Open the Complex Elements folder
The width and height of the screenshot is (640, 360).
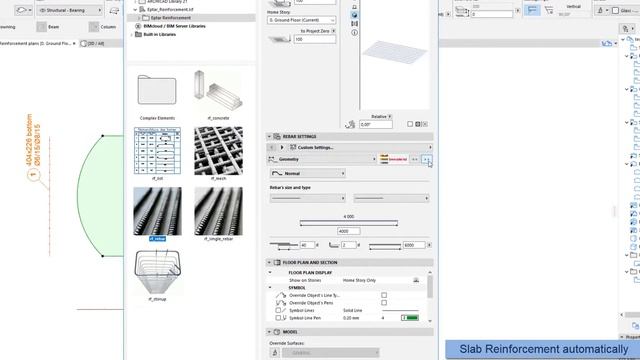pyautogui.click(x=157, y=91)
